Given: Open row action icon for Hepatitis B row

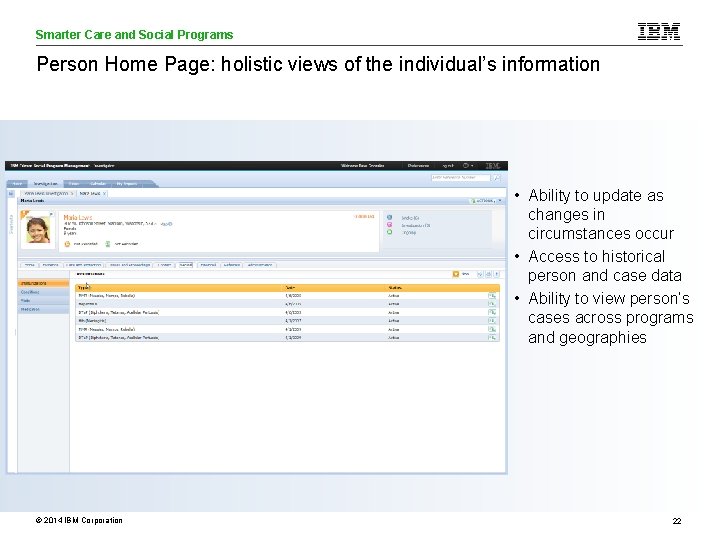Looking at the screenshot, I should pyautogui.click(x=492, y=304).
